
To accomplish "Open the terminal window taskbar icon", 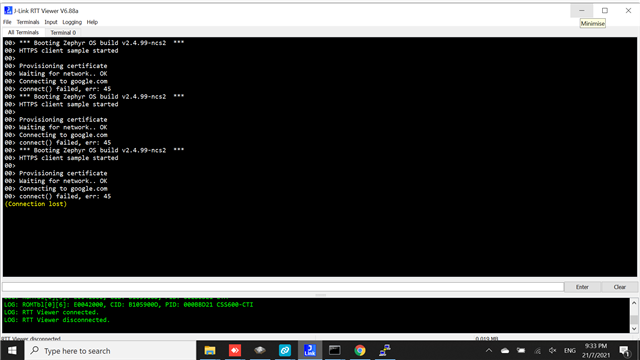I will (335, 350).
